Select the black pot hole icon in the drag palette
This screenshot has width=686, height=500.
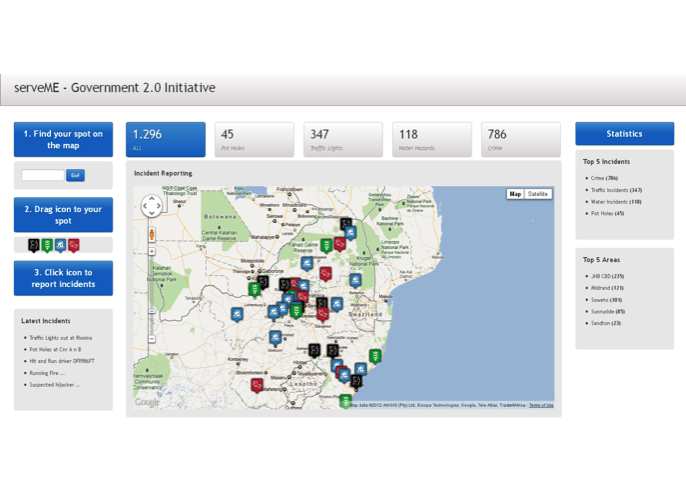(x=34, y=245)
